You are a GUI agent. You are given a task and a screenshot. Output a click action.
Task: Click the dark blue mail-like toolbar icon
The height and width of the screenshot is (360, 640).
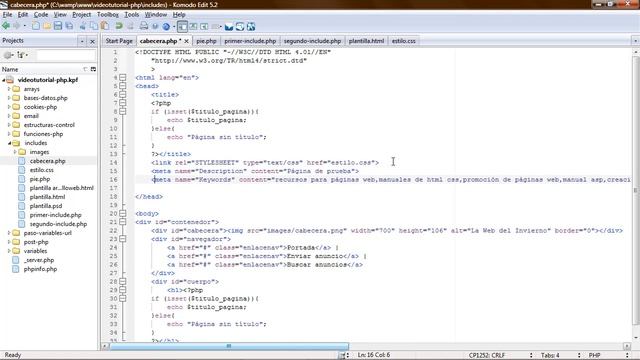click(x=229, y=27)
